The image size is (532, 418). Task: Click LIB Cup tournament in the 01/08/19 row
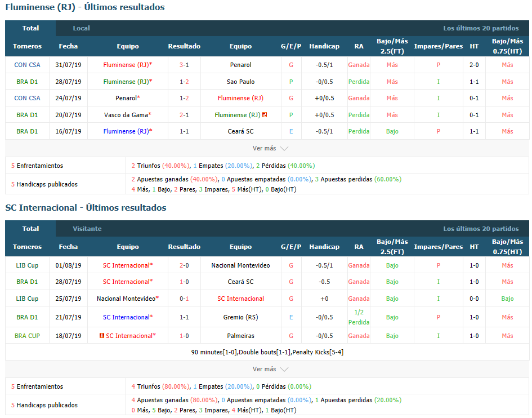point(27,265)
